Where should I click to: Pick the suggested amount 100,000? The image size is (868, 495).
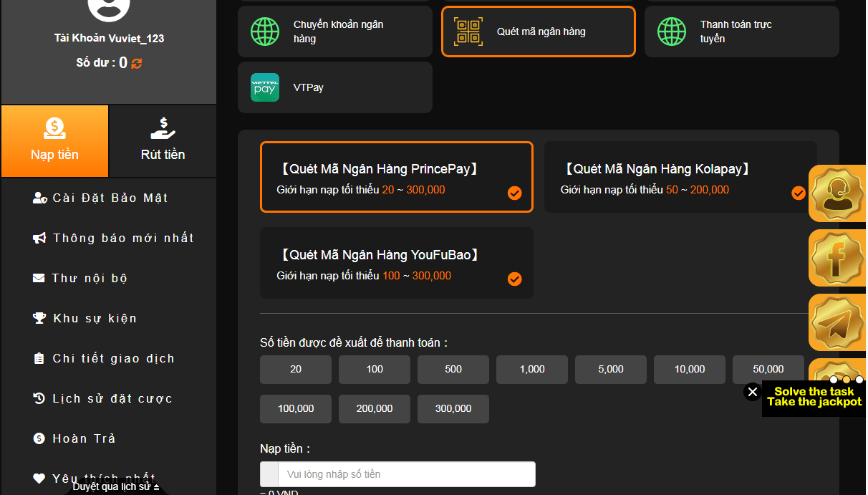click(296, 409)
